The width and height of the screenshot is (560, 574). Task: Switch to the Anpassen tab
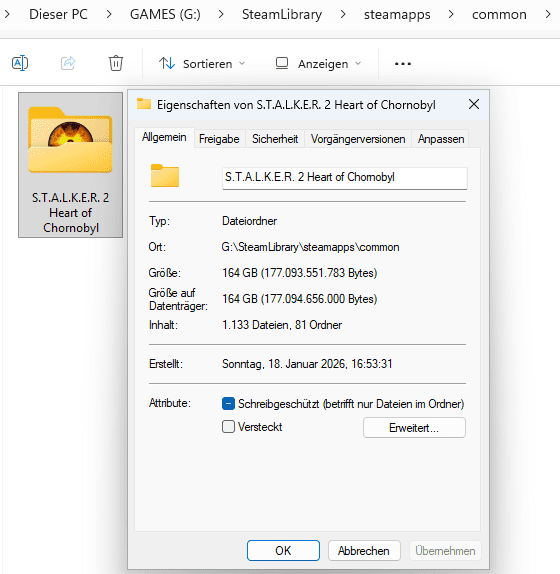(441, 139)
